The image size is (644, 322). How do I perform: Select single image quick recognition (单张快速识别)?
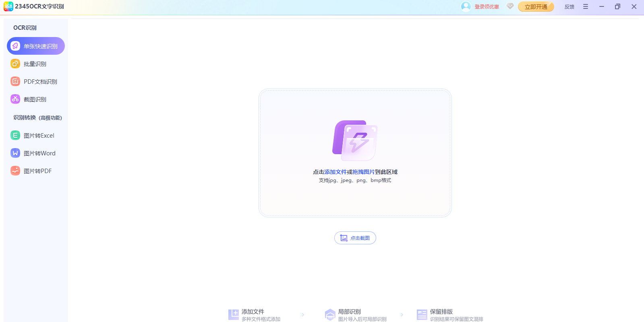coord(36,46)
